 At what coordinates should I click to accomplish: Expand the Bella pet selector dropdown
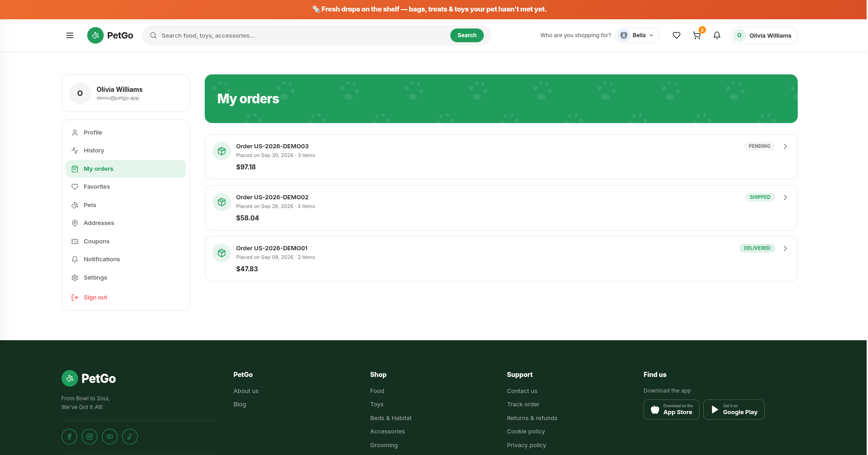(637, 35)
